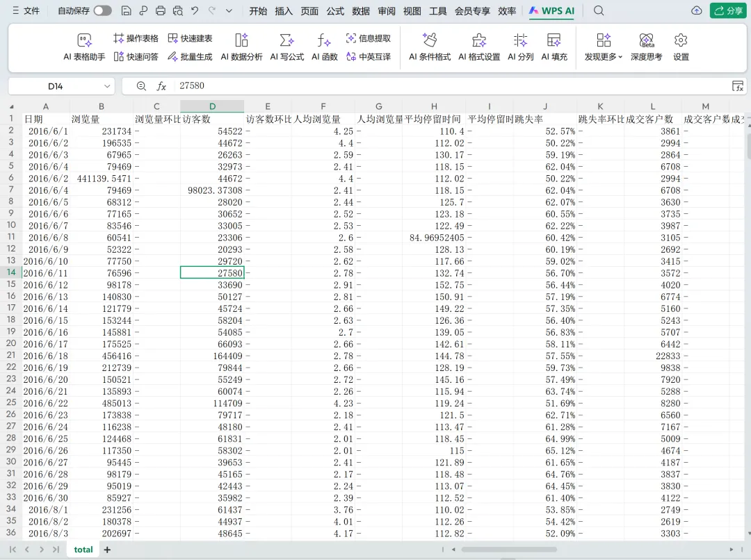Image resolution: width=751 pixels, height=560 pixels.
Task: Click the cell containing 22833
Action: pos(653,356)
